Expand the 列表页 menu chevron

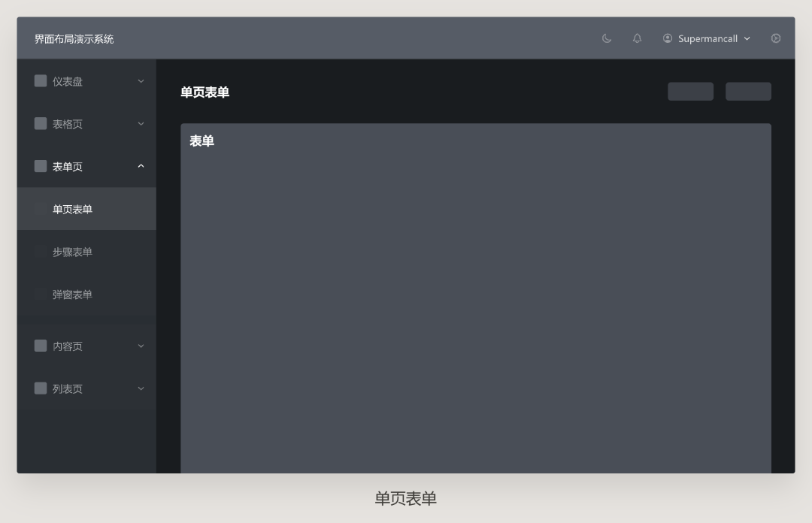pos(141,388)
